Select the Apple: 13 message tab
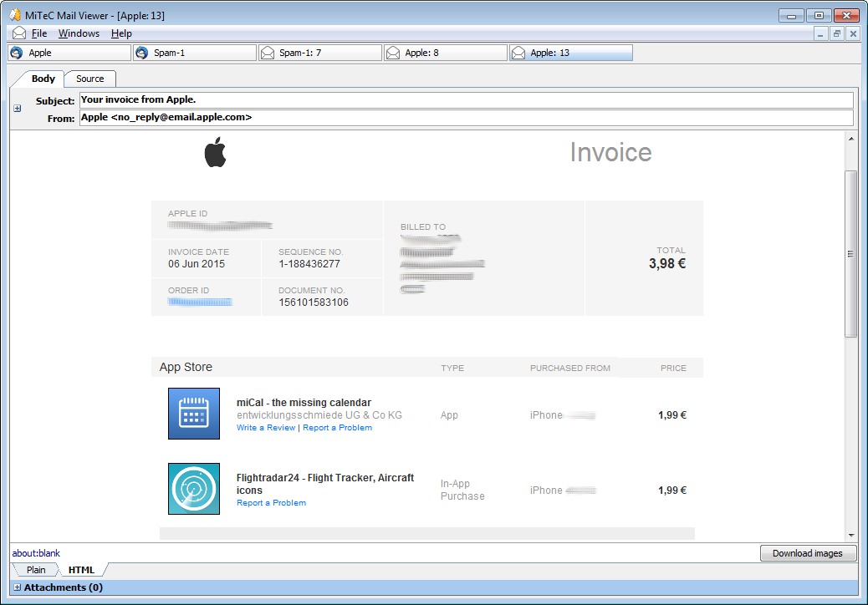The height and width of the screenshot is (605, 868). point(571,53)
